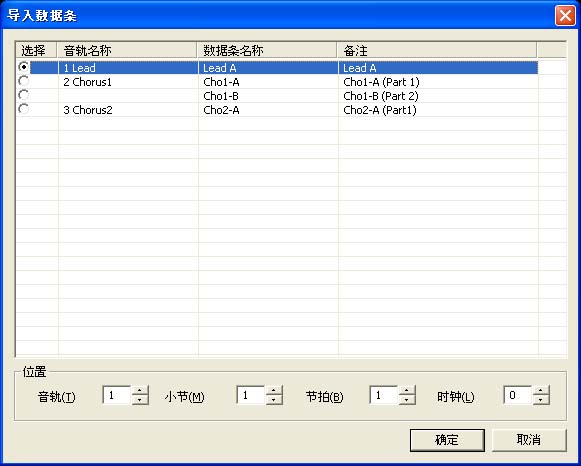Viewport: 581px width, 466px height.
Task: Close the 导入数据条 dialog
Action: point(565,16)
